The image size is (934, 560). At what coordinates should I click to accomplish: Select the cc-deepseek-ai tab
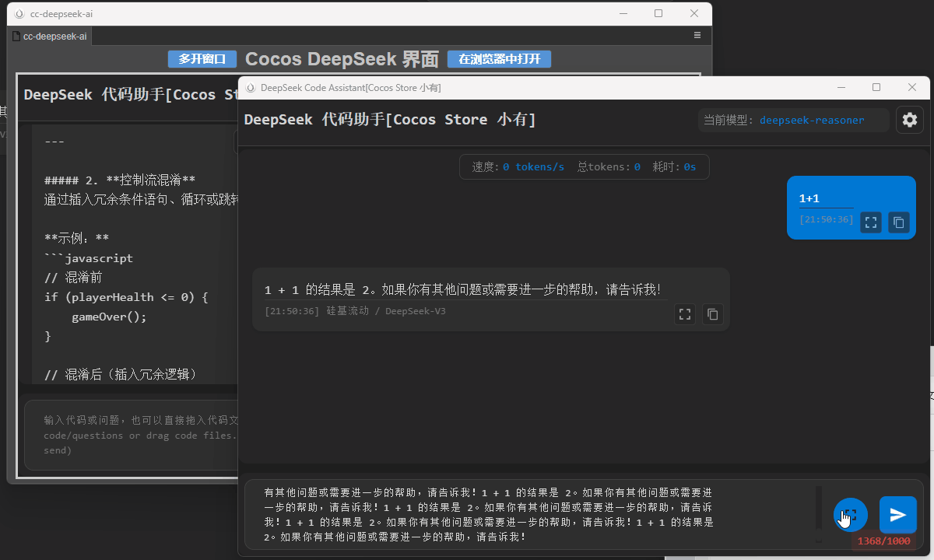pyautogui.click(x=50, y=36)
